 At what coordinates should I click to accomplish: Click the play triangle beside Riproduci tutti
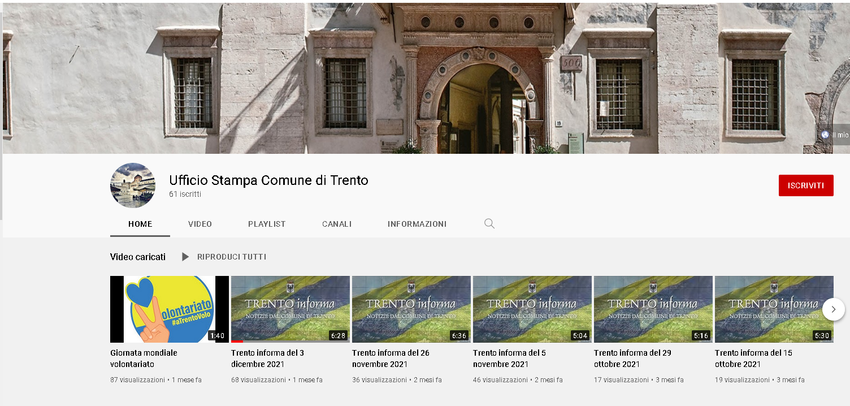click(185, 257)
